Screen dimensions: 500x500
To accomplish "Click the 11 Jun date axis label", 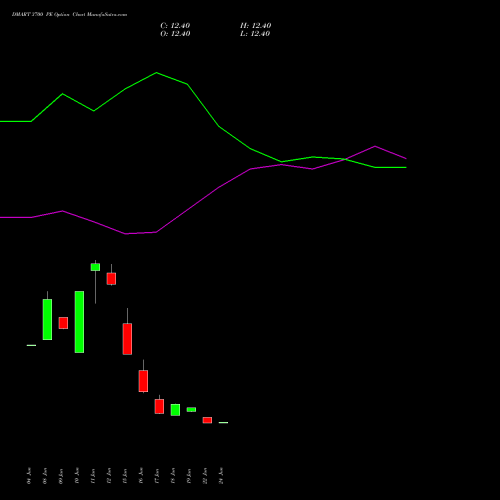I will click(x=93, y=476).
